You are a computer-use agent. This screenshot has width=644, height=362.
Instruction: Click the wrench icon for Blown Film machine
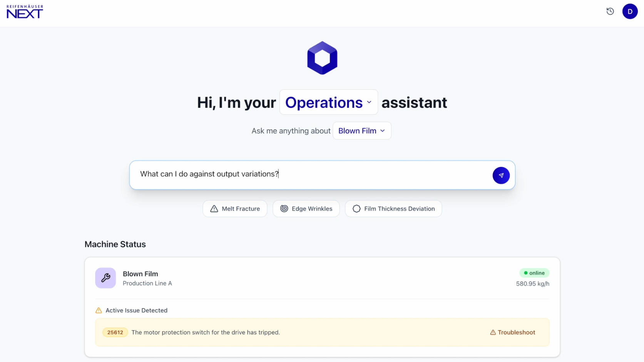(x=105, y=278)
